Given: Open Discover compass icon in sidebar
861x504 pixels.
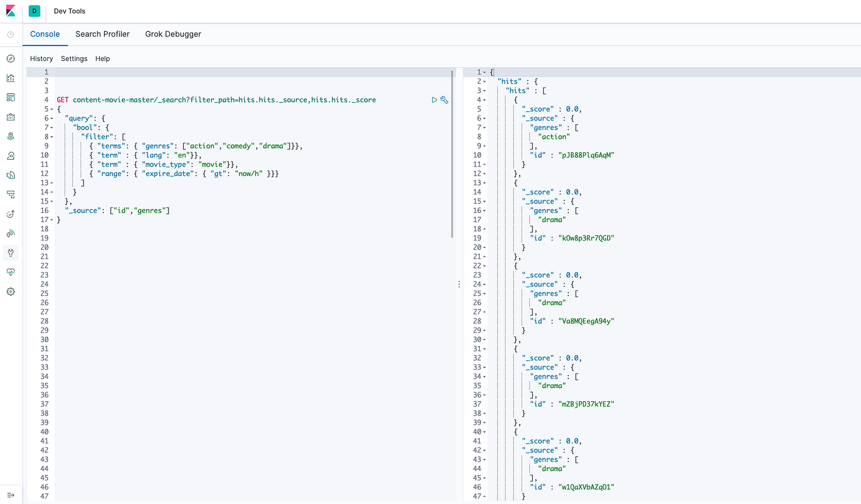Looking at the screenshot, I should pyautogui.click(x=10, y=58).
